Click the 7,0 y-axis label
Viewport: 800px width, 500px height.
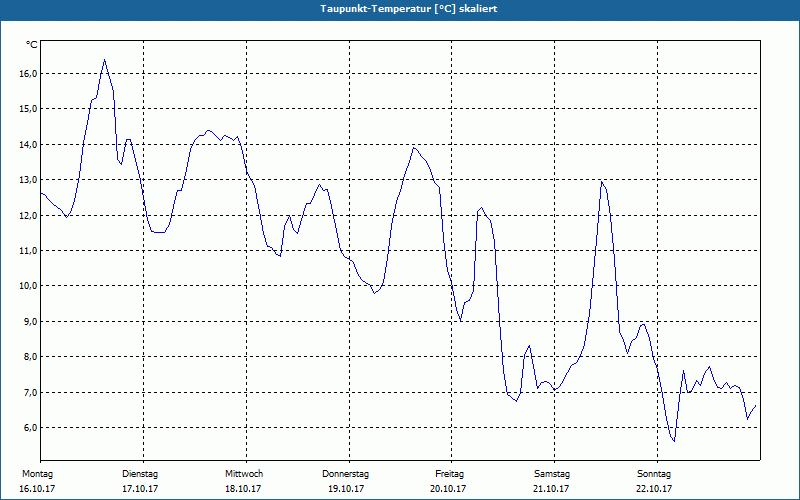click(30, 392)
